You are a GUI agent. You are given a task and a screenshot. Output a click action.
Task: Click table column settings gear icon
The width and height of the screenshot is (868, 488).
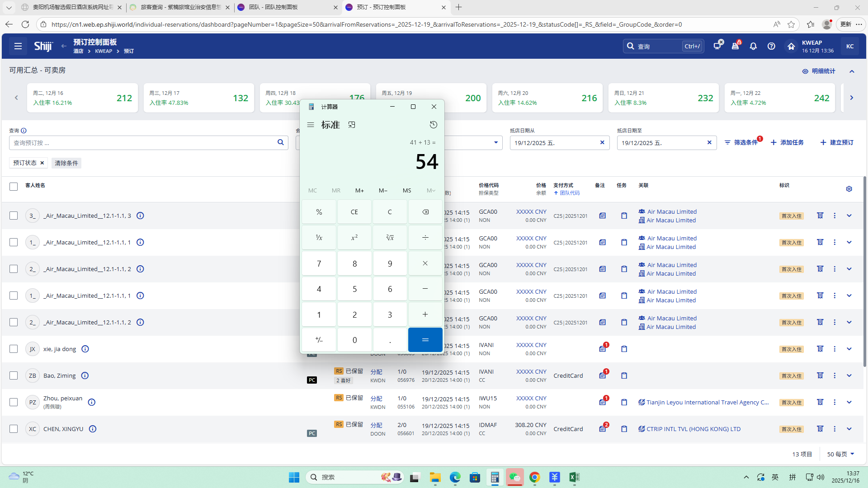pyautogui.click(x=849, y=189)
